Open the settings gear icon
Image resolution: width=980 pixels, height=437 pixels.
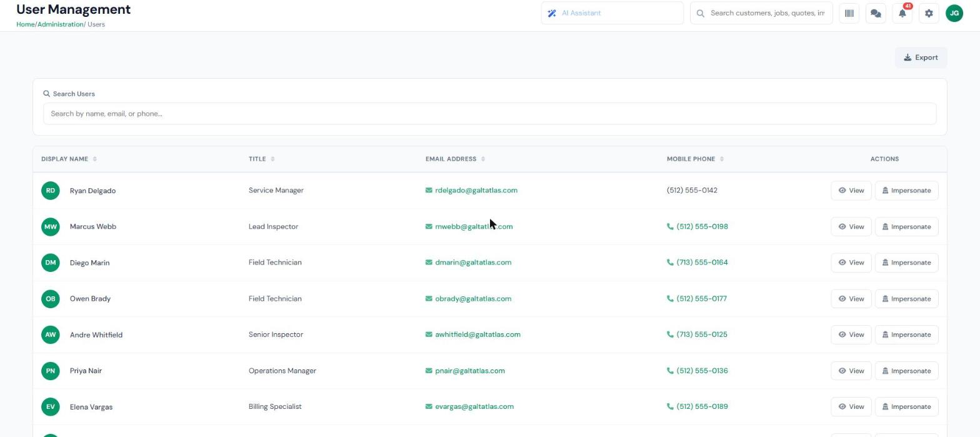pos(929,13)
